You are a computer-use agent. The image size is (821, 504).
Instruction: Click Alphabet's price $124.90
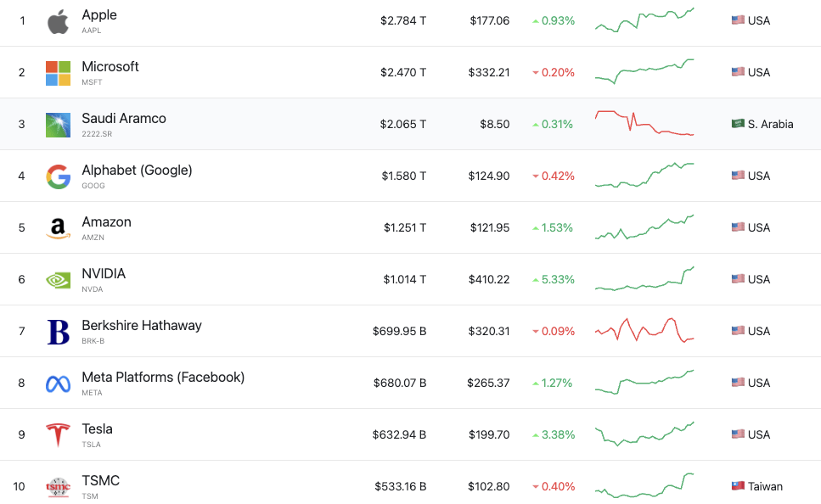click(489, 176)
